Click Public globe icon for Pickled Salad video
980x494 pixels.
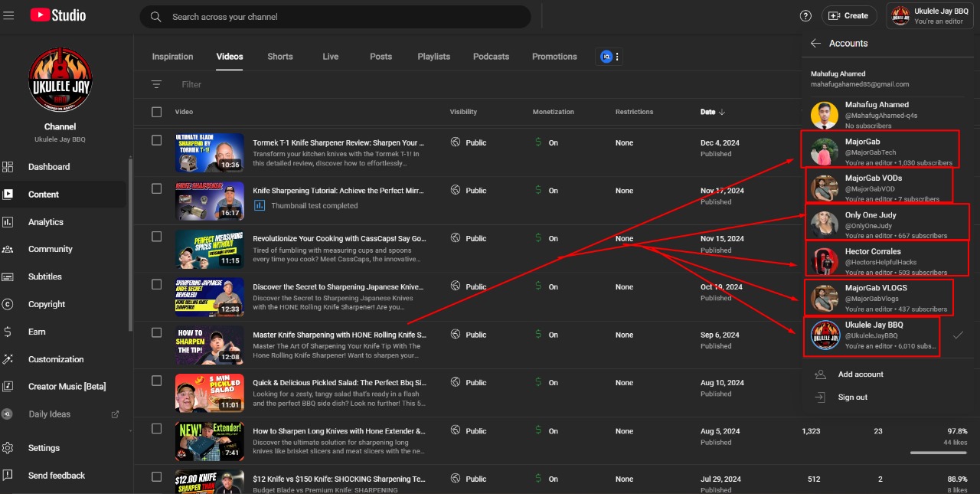coord(456,382)
